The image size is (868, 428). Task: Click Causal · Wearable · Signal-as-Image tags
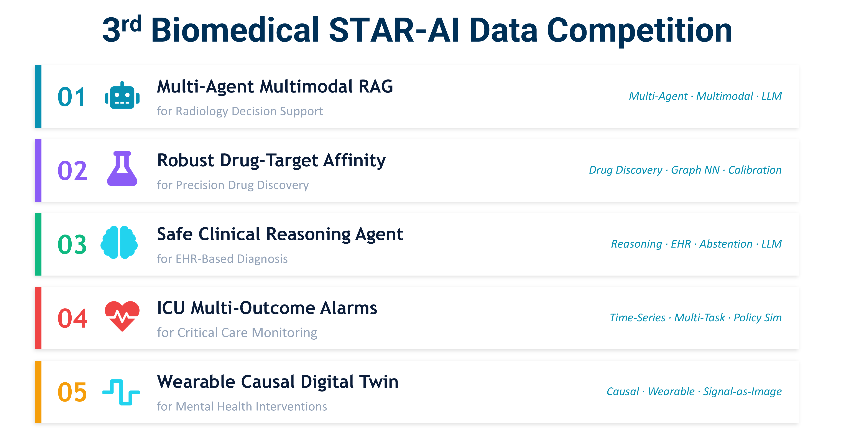pos(694,392)
